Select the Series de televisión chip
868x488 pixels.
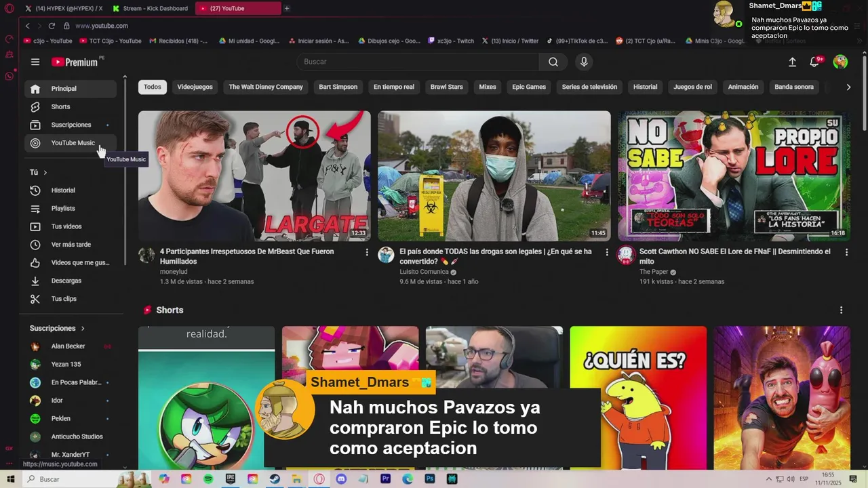(589, 87)
